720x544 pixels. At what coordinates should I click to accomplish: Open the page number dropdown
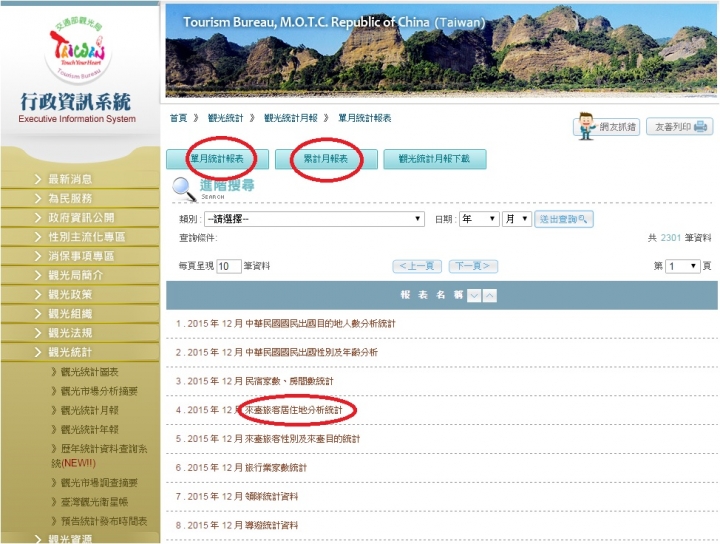pos(683,266)
